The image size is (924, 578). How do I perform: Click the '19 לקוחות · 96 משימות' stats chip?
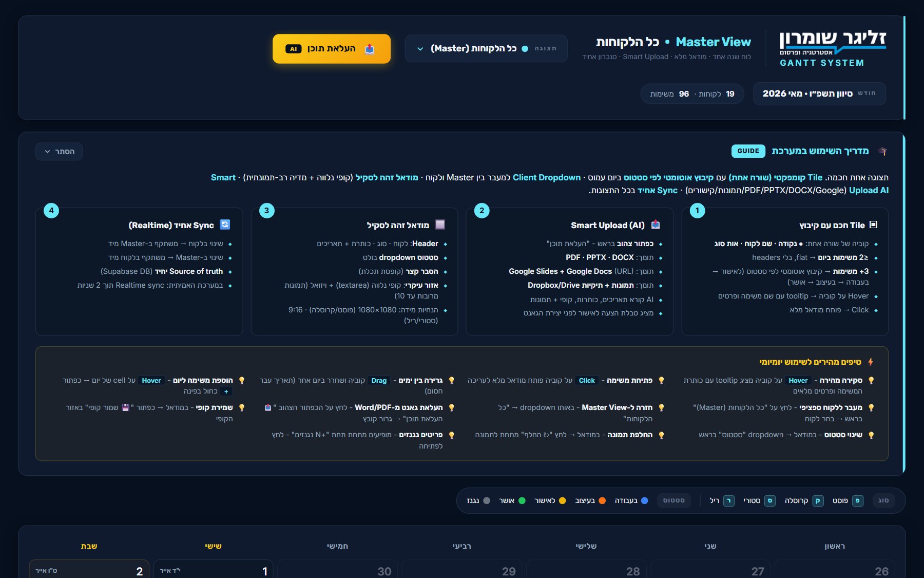coord(692,94)
